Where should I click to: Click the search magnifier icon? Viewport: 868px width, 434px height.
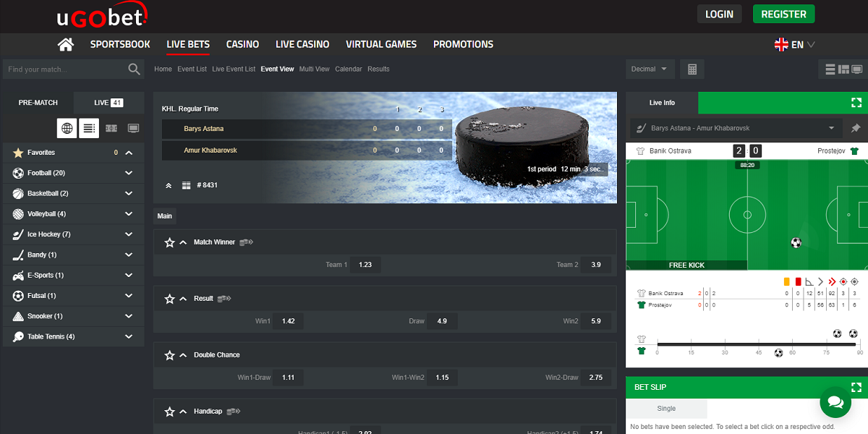(134, 69)
